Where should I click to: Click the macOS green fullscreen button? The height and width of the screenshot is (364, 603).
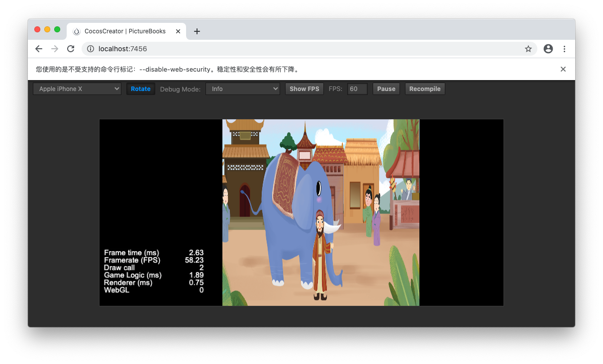(57, 29)
